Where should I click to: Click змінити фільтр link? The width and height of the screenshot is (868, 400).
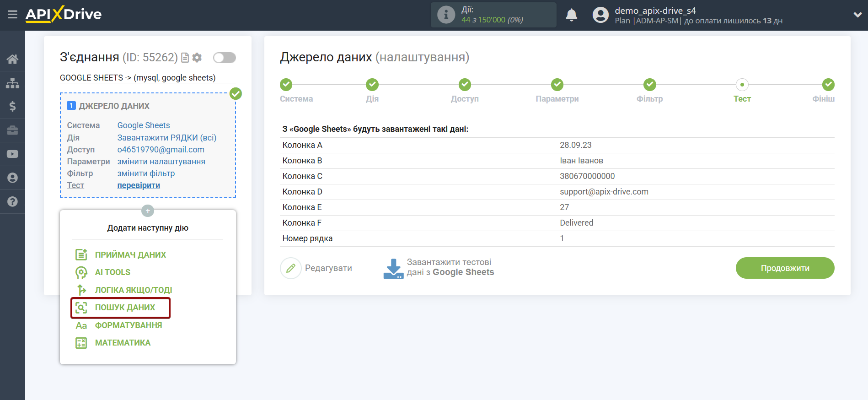[146, 173]
